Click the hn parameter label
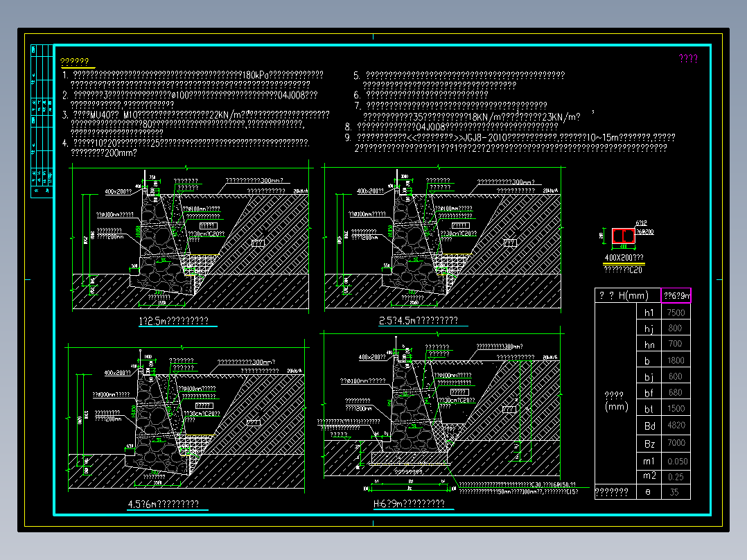Viewport: 747px width, 560px height. pos(649,344)
